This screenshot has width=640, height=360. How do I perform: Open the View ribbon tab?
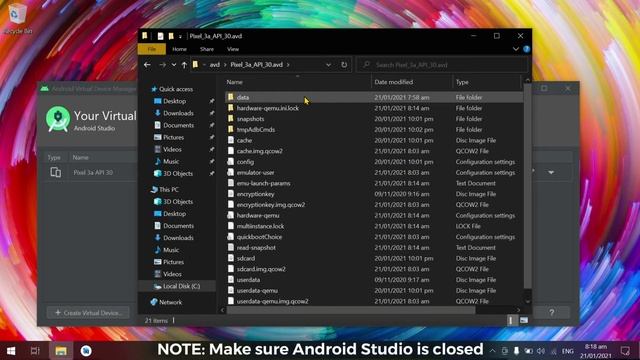233,49
